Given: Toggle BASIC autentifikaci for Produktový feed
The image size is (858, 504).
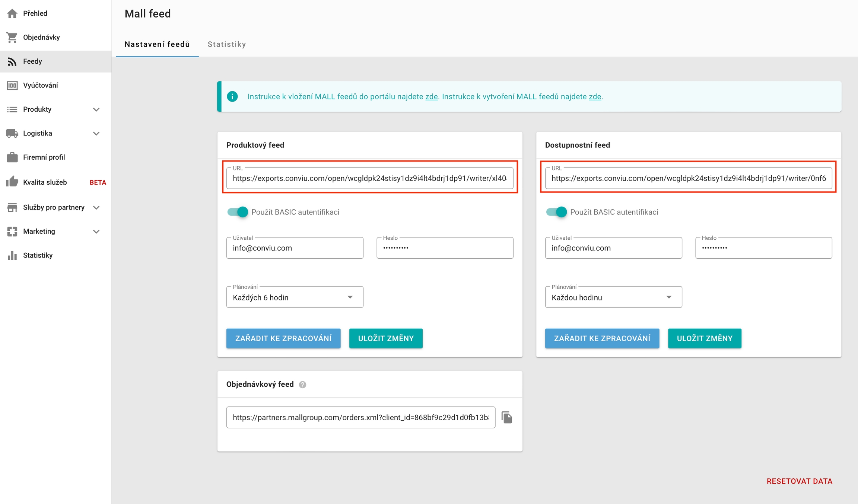Looking at the screenshot, I should point(238,212).
